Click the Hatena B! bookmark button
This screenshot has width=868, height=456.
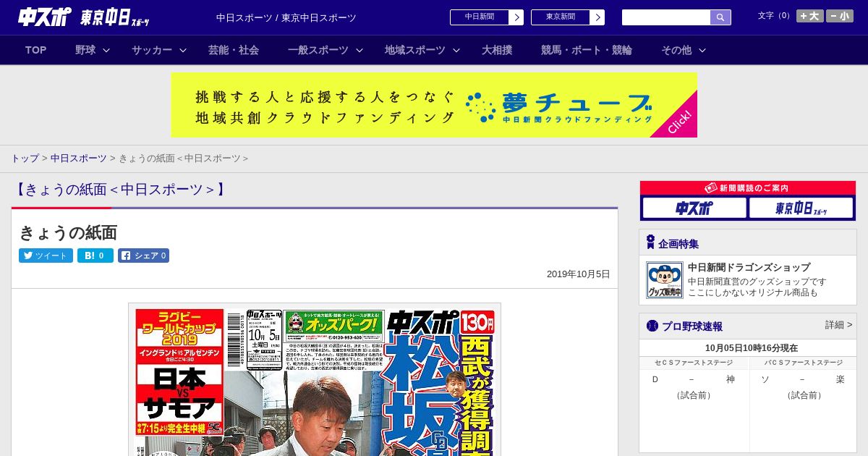[95, 256]
